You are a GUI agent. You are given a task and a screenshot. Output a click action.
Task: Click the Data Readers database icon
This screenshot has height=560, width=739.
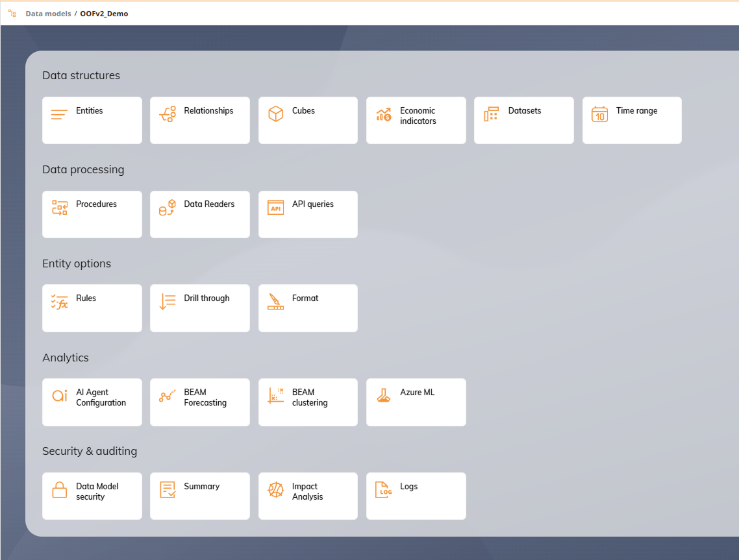(x=168, y=208)
